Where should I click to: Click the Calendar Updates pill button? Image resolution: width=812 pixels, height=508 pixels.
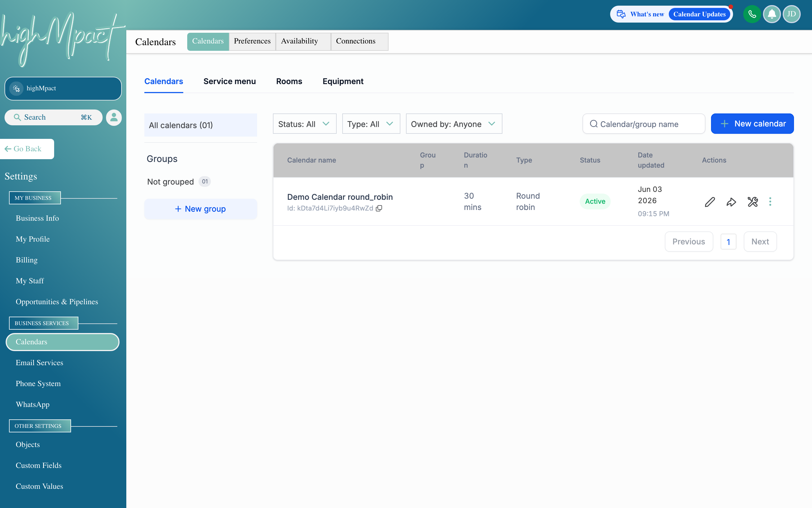click(699, 14)
